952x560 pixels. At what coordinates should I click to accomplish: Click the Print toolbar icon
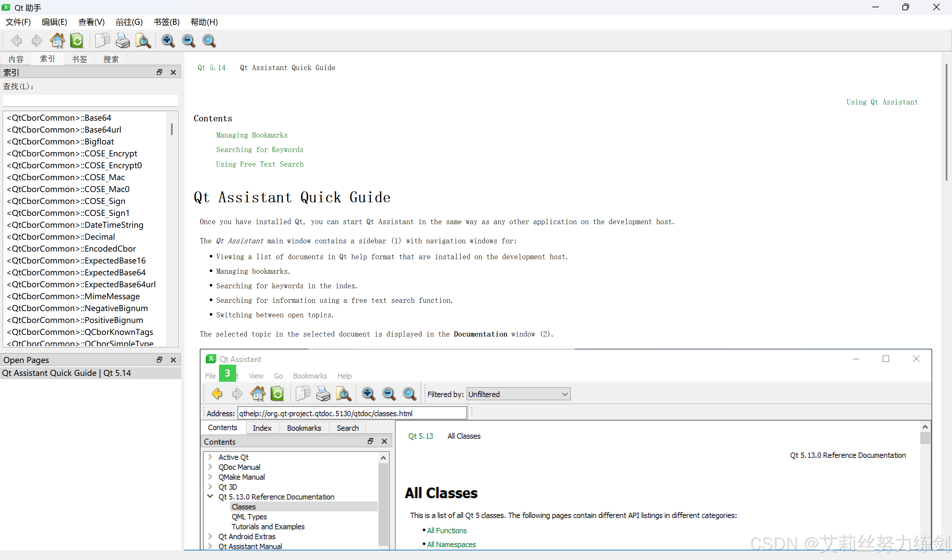[x=122, y=40]
